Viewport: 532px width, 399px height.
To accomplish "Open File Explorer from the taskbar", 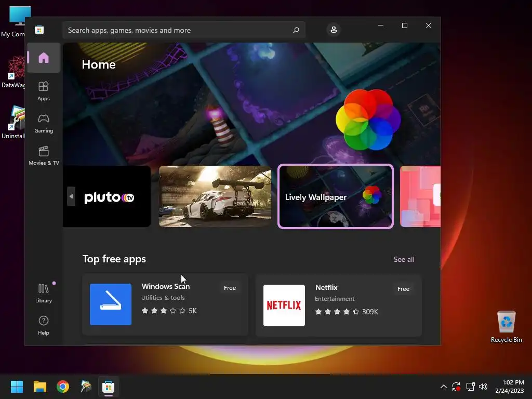I will (39, 387).
